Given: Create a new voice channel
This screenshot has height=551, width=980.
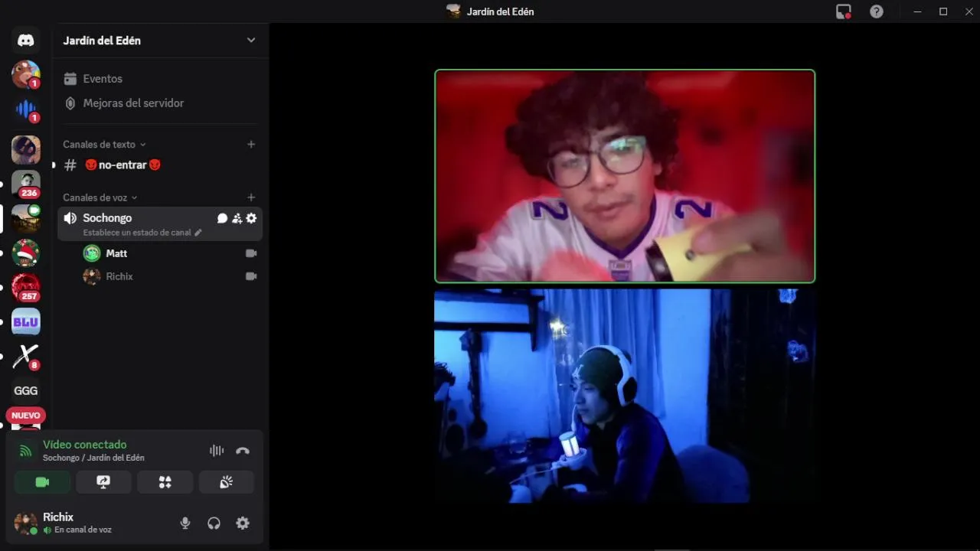Looking at the screenshot, I should (x=251, y=197).
